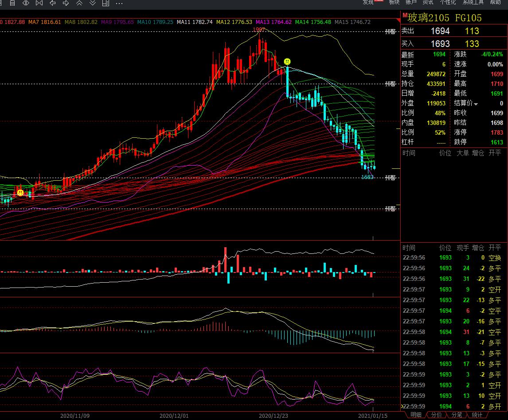
Task: Click the 玻璃2105 contract title
Action: point(428,18)
